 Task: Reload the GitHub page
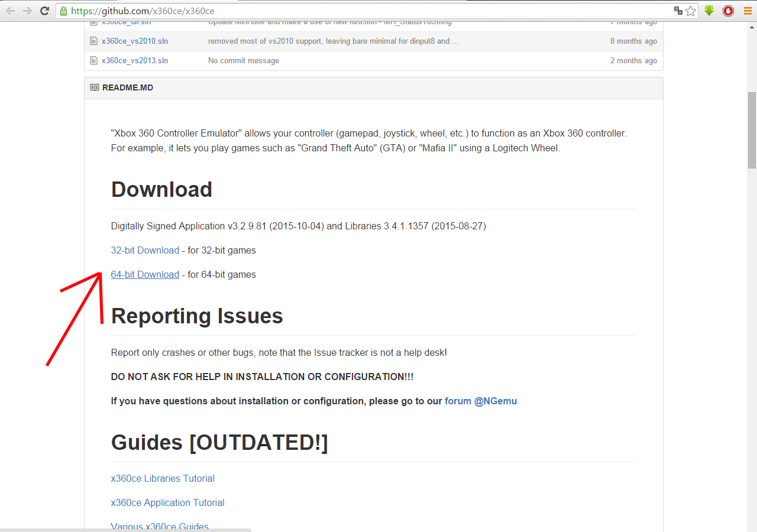[44, 11]
